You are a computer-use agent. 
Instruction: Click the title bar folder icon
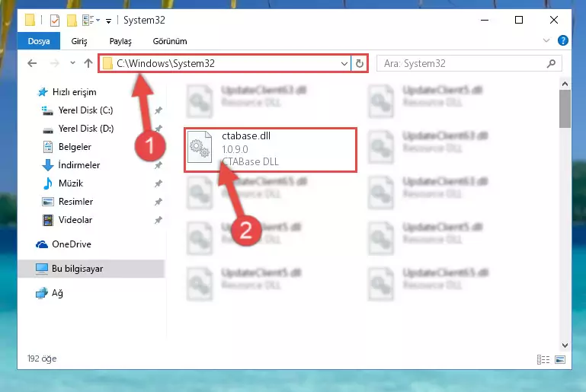[x=30, y=20]
